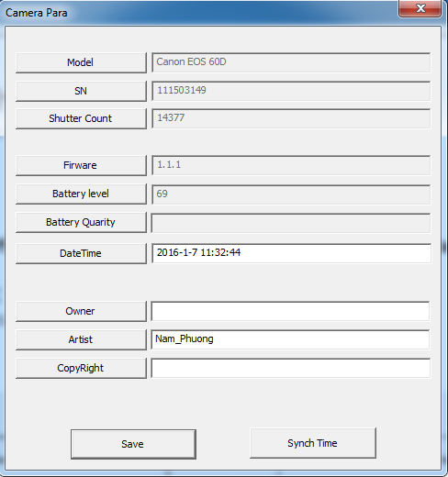Click the Save button
Screen dimensions: 448x477
[133, 444]
